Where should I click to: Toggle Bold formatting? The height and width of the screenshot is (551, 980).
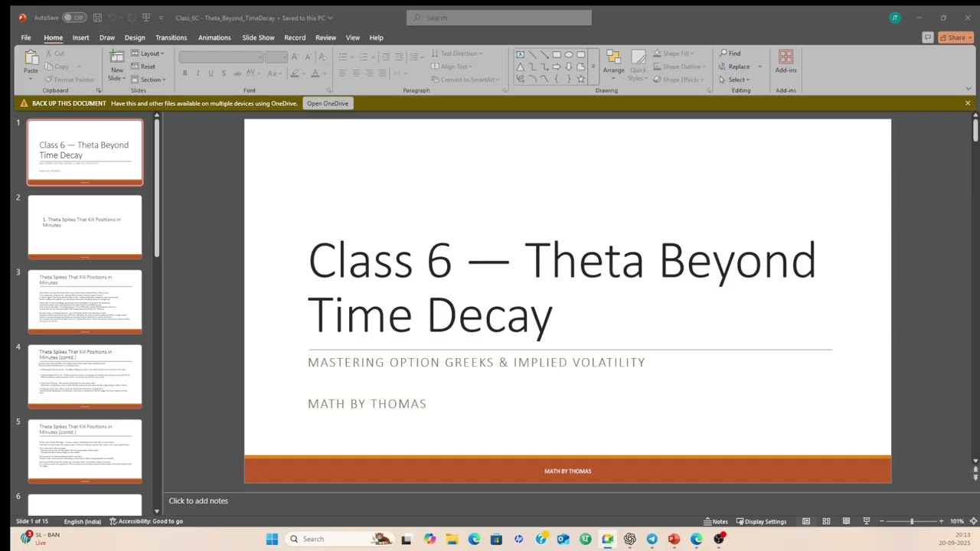(x=185, y=73)
